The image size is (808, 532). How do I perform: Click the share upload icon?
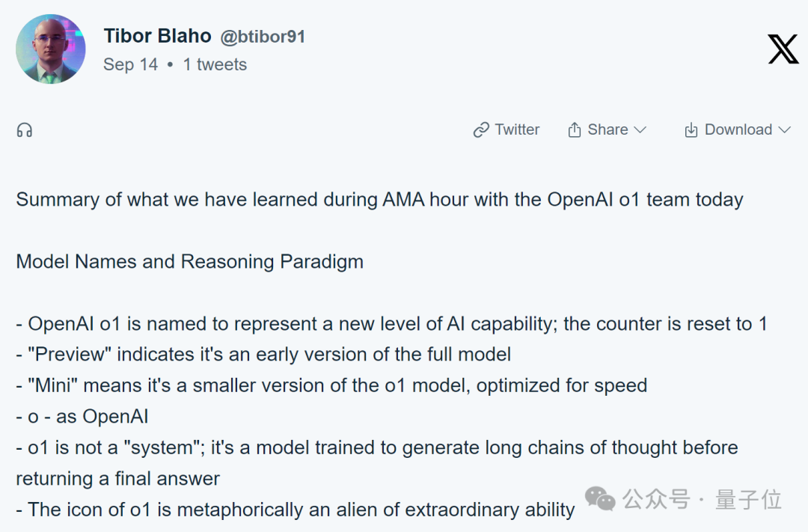[x=574, y=130]
